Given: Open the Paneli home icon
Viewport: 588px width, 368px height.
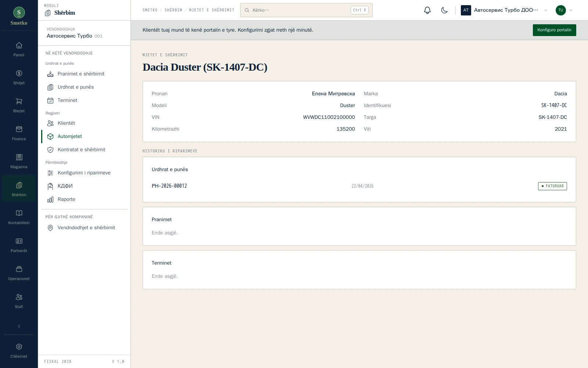Looking at the screenshot, I should tap(19, 49).
